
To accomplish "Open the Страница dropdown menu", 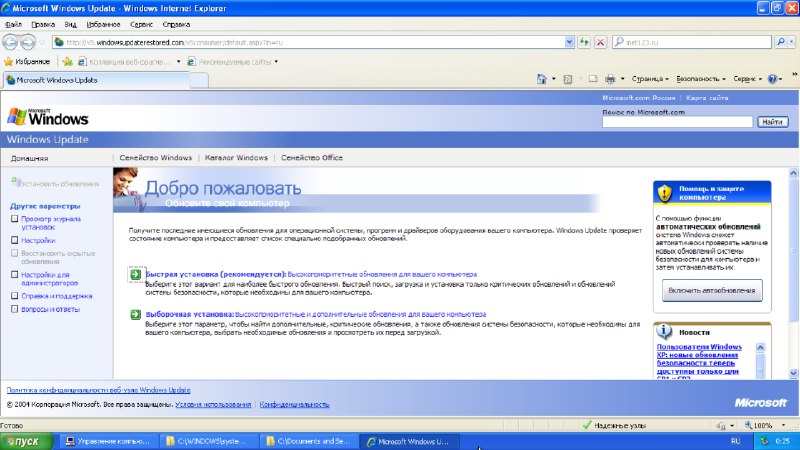I will 650,79.
